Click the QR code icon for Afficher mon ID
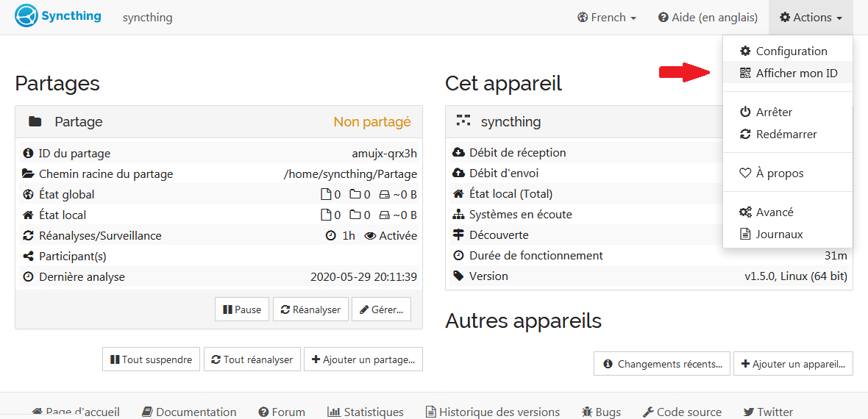 coord(745,73)
